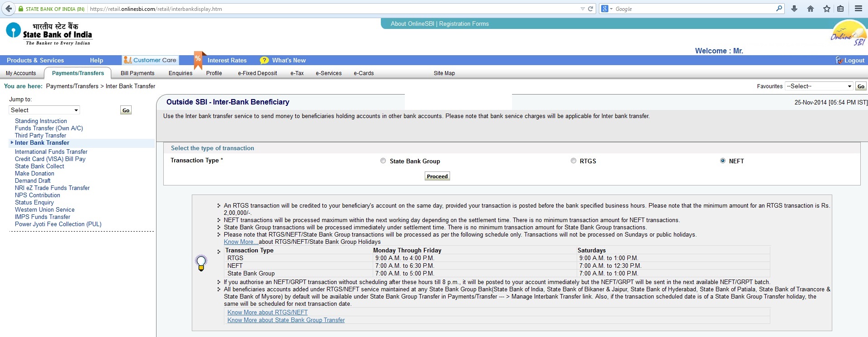Go to browser home page icon

tap(811, 9)
